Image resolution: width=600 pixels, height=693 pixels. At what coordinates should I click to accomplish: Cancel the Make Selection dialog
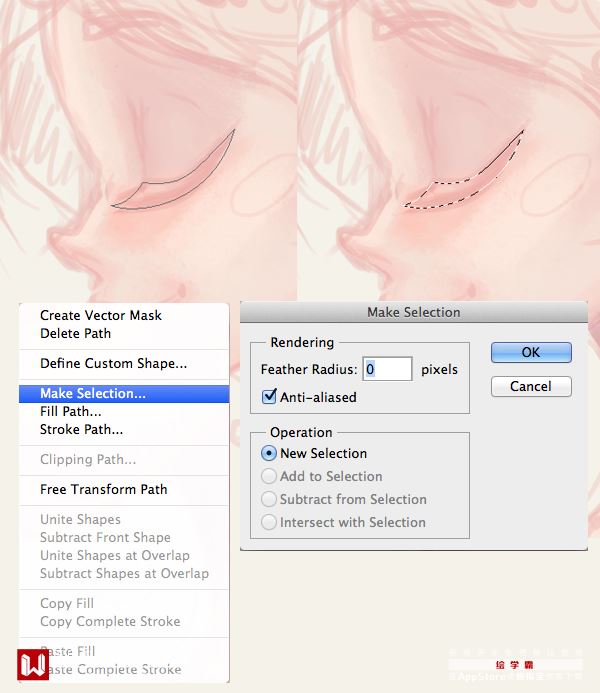(531, 386)
